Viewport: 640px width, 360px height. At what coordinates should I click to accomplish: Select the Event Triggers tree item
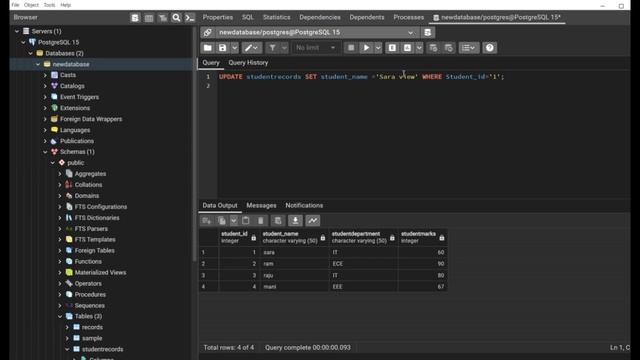[79, 97]
